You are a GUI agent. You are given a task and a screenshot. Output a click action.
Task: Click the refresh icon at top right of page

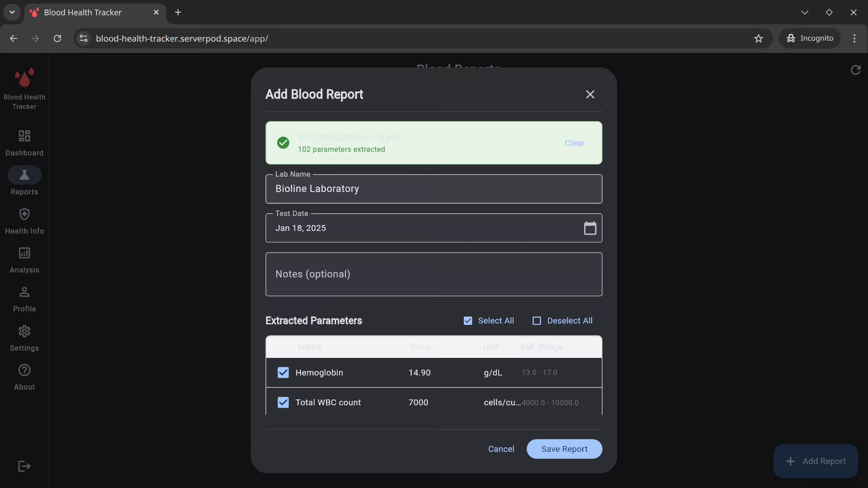(855, 70)
